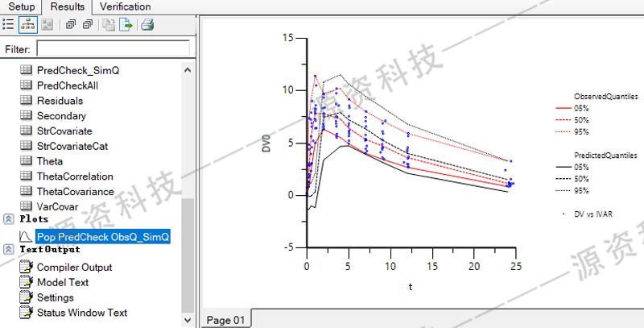Collapse the Plots section
Viewport: 644px width, 328px height.
(8, 219)
